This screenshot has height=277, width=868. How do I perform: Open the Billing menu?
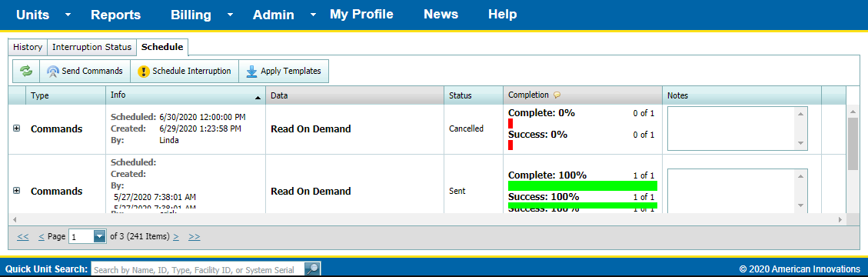[x=191, y=15]
